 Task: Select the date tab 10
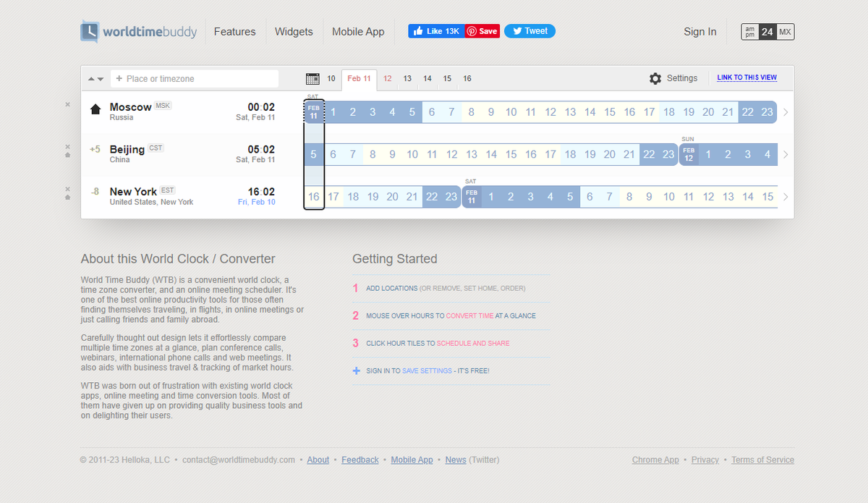point(331,79)
